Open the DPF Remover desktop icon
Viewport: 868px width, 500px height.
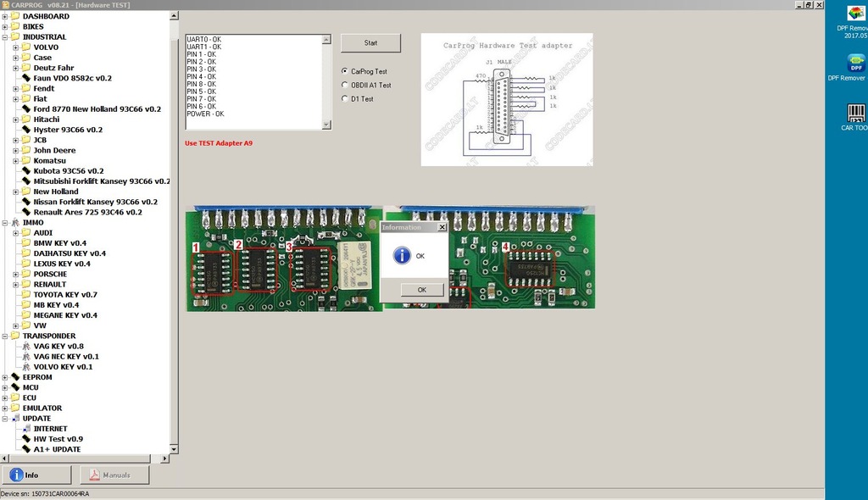[x=856, y=63]
